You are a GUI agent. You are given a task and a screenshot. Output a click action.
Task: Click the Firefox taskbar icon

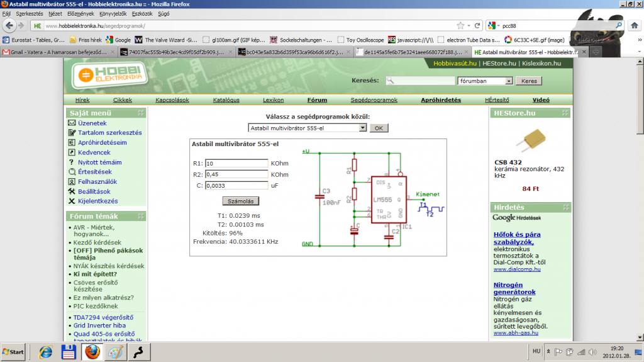92,352
